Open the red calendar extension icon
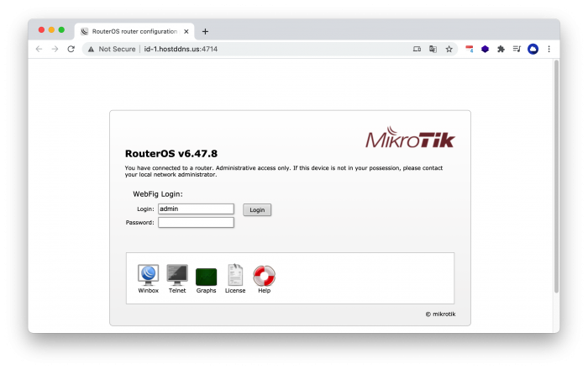Image resolution: width=588 pixels, height=370 pixels. pyautogui.click(x=469, y=49)
